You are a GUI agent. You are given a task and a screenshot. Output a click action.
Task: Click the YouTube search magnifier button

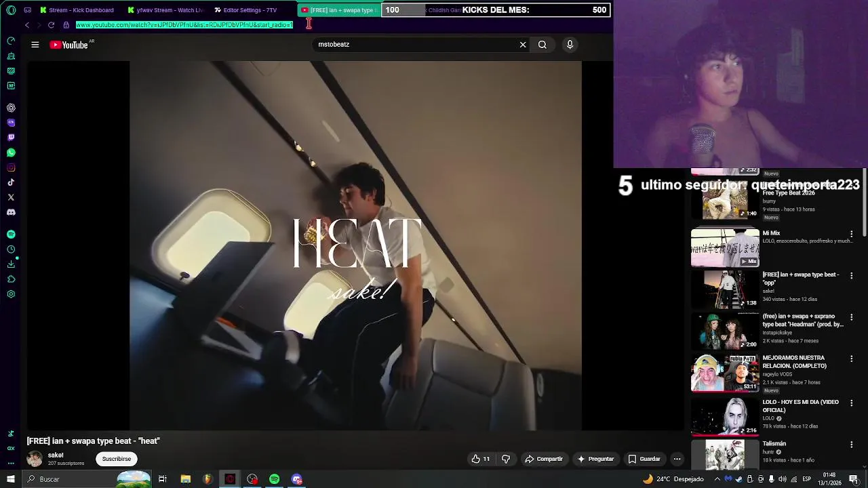point(542,45)
